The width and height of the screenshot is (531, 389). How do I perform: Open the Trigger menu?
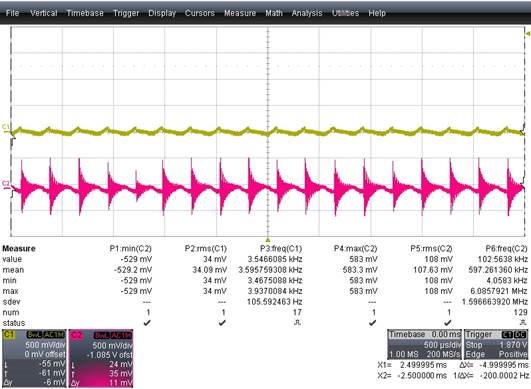point(126,13)
